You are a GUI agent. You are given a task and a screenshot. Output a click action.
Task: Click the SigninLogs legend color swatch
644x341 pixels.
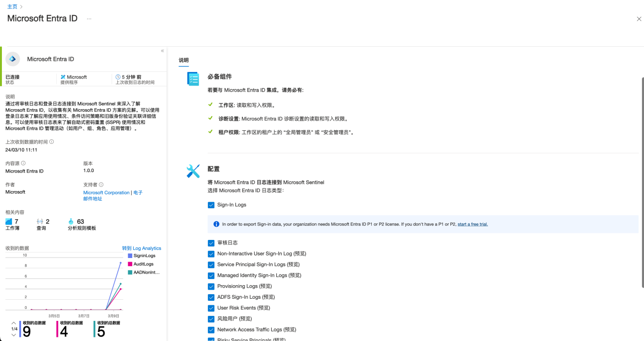[x=130, y=256]
